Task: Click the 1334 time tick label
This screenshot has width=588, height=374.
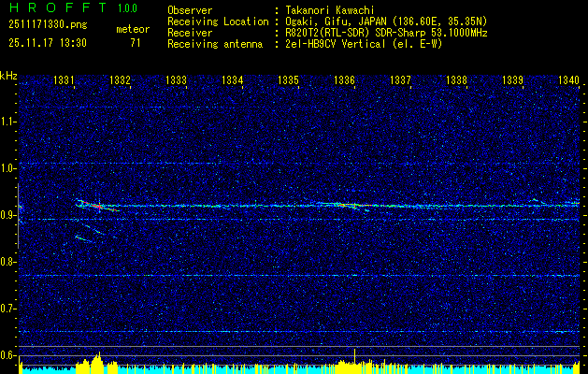Action: [232, 81]
